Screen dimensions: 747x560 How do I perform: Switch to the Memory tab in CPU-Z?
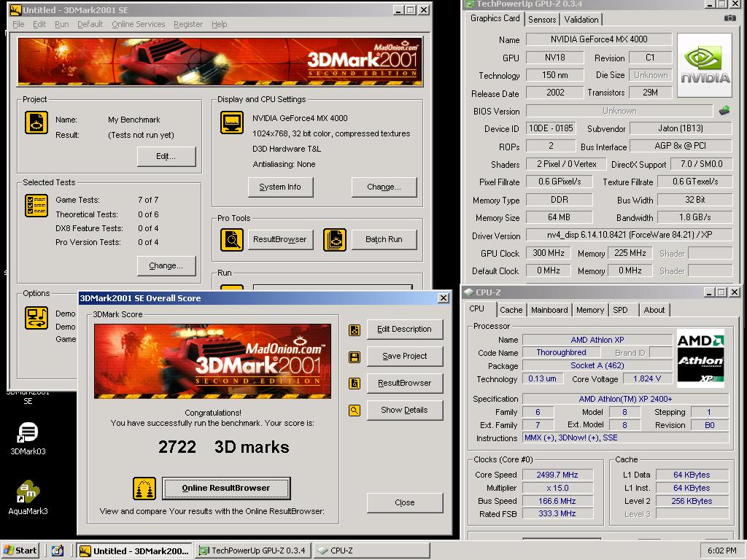coord(589,310)
